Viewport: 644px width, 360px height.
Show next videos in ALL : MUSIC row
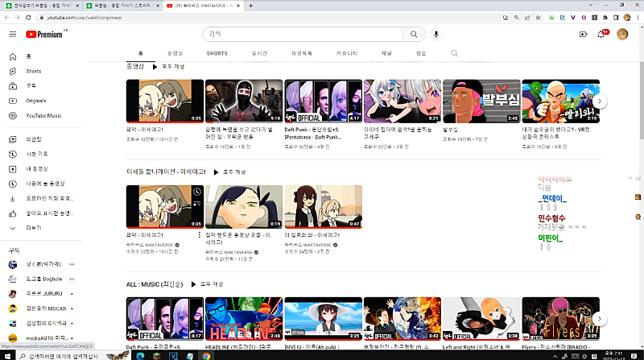[600, 319]
